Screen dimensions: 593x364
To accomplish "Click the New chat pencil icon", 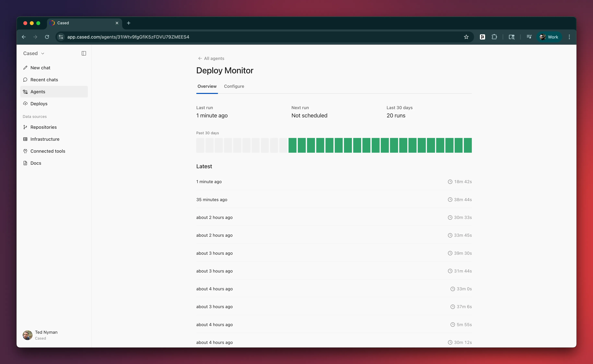I will coord(25,68).
